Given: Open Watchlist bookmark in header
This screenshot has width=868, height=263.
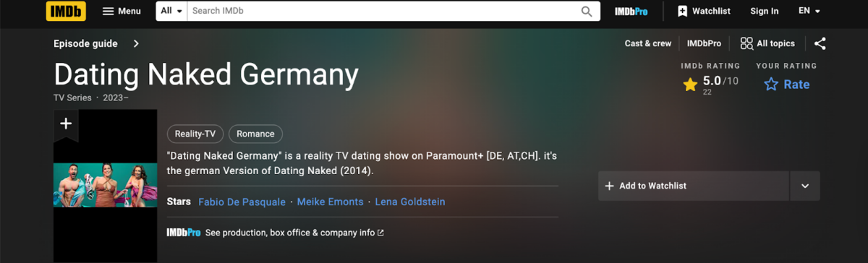Looking at the screenshot, I should coord(704,11).
